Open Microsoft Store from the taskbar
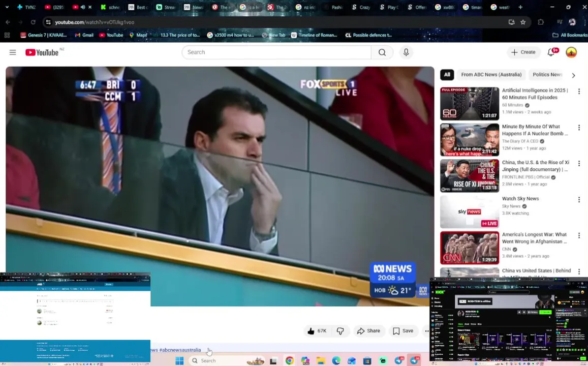Viewport: 588px width, 366px height. (367, 361)
